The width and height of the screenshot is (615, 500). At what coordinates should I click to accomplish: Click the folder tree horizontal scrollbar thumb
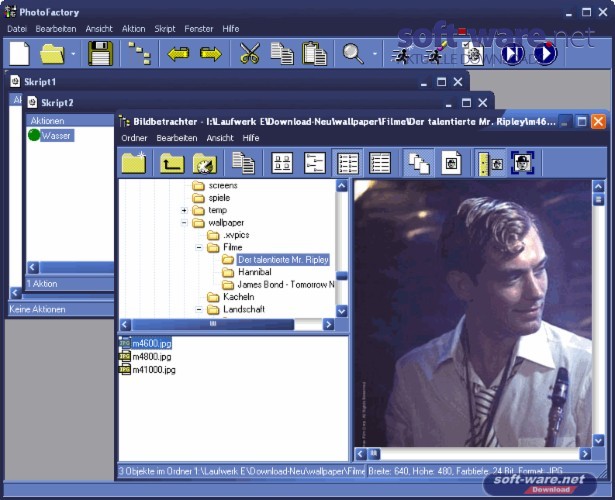click(213, 325)
